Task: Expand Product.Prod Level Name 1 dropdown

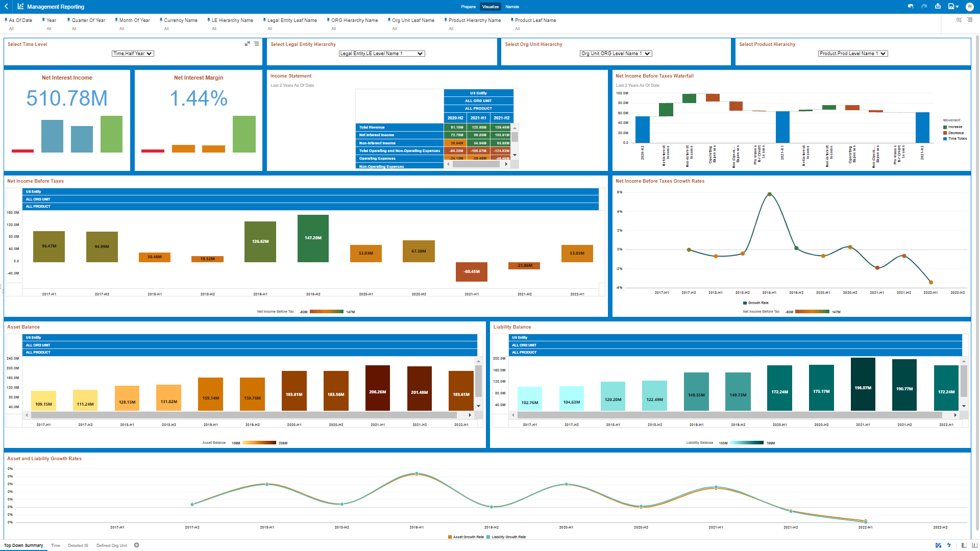Action: (x=853, y=54)
